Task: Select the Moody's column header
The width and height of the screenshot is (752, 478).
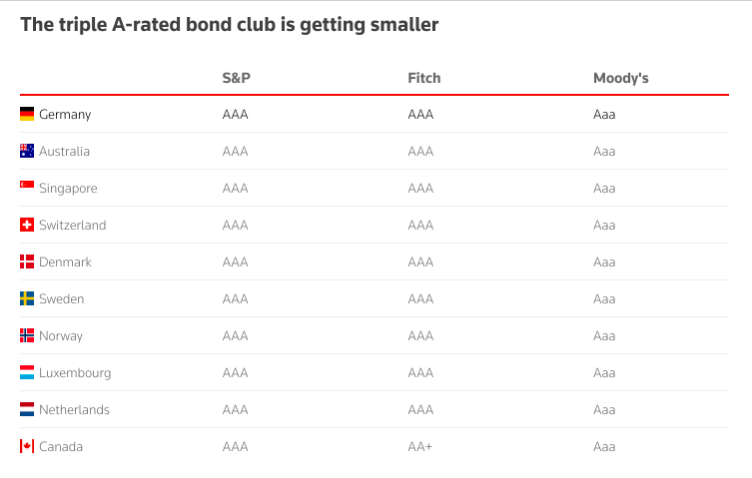Action: 621,78
